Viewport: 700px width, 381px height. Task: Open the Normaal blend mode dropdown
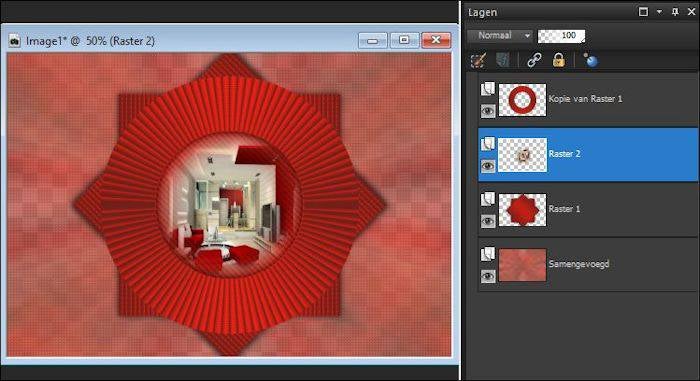[x=500, y=35]
